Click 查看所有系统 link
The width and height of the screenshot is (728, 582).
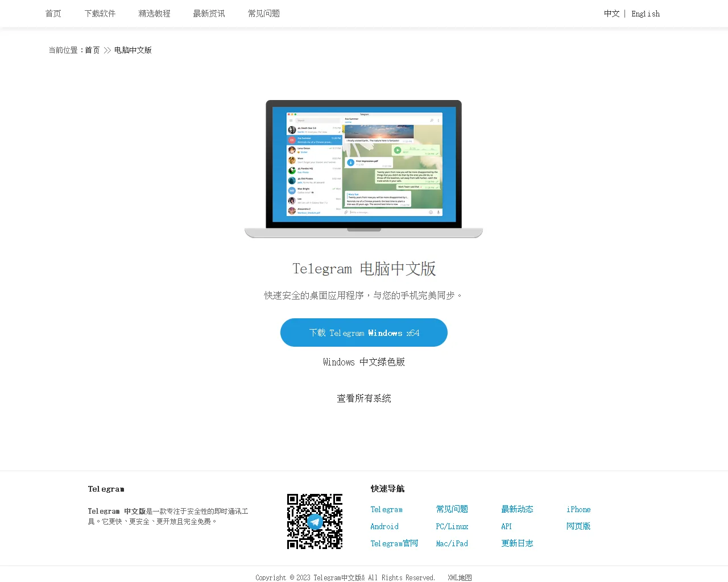click(x=364, y=398)
